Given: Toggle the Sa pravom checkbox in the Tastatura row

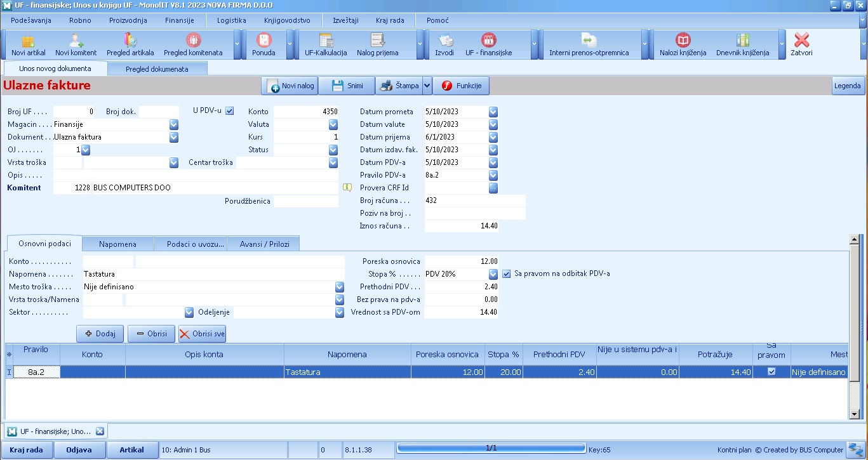Looking at the screenshot, I should (x=771, y=372).
